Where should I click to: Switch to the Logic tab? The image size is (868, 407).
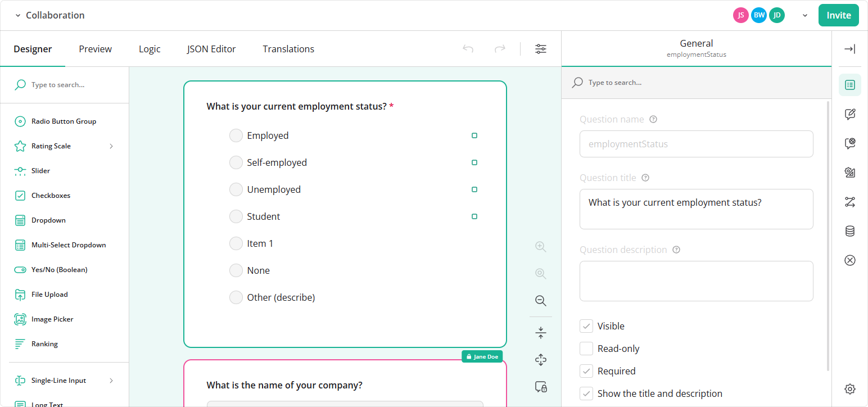pyautogui.click(x=150, y=49)
